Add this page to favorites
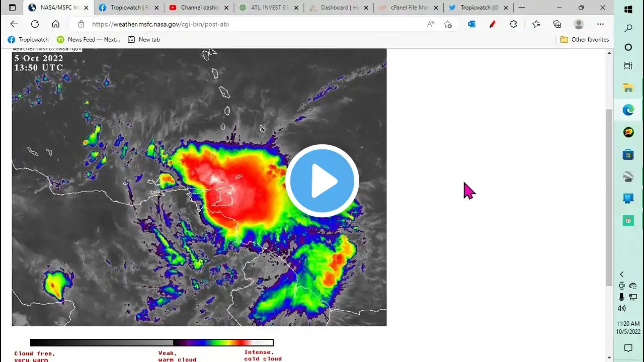The image size is (644, 362). [x=448, y=24]
